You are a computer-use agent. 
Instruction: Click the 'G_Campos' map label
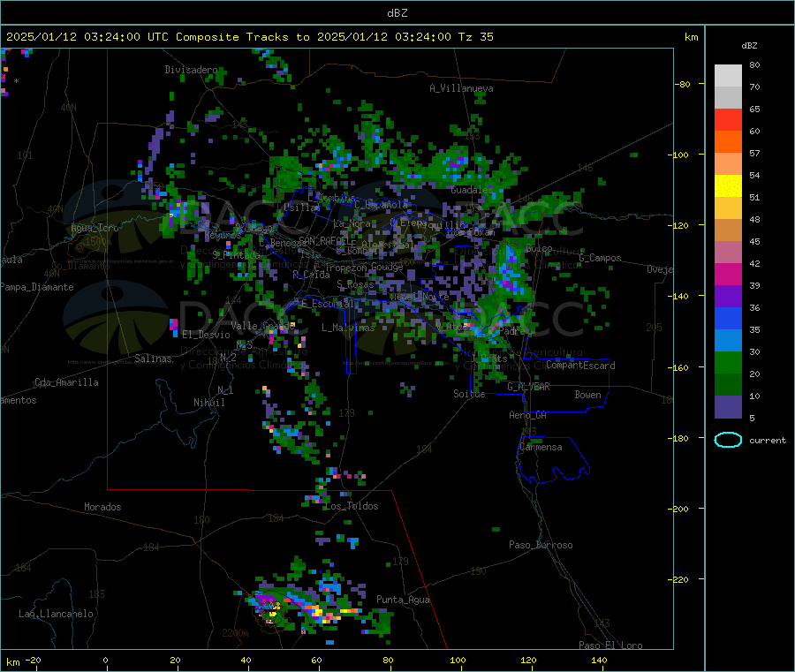coord(600,258)
